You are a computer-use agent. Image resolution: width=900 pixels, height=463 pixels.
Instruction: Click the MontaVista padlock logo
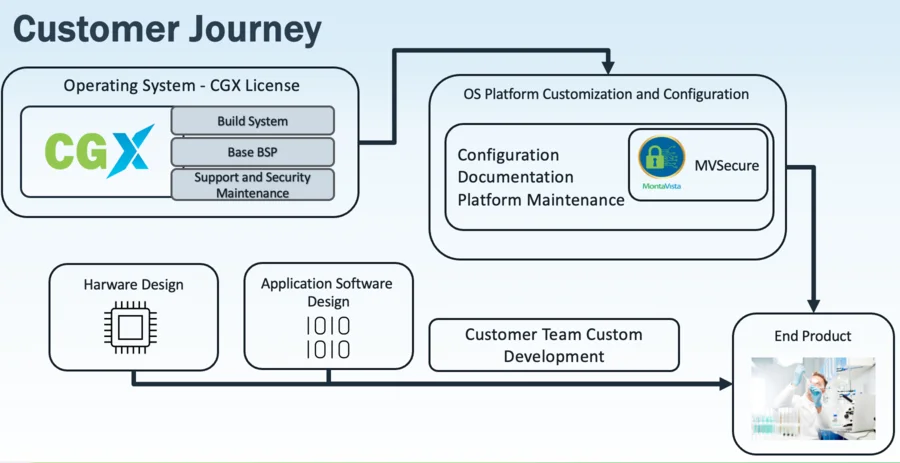[x=662, y=163]
